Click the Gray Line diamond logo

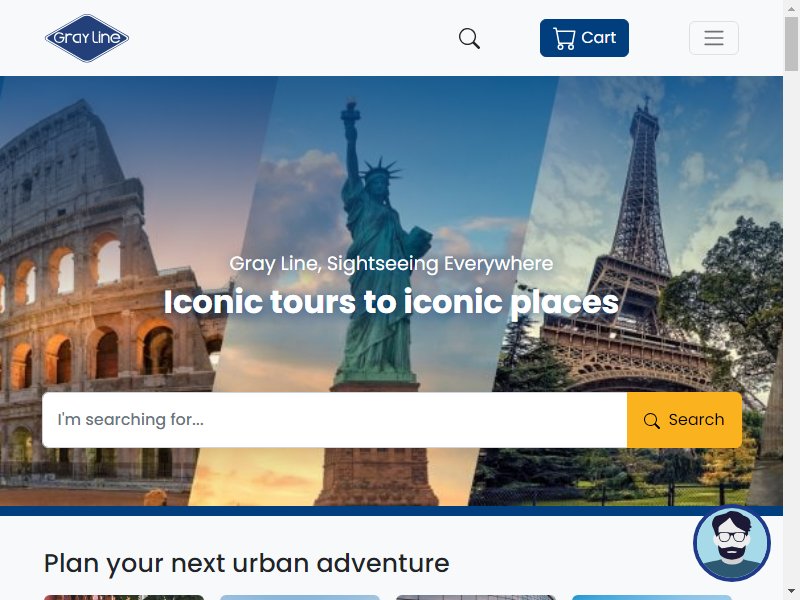[x=87, y=38]
